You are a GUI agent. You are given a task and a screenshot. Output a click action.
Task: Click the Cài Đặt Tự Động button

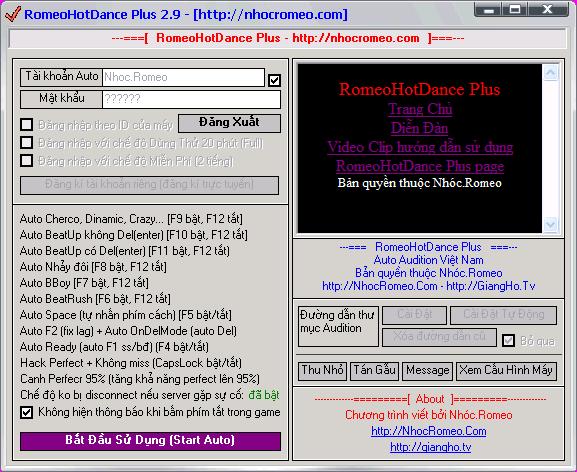[x=503, y=315]
